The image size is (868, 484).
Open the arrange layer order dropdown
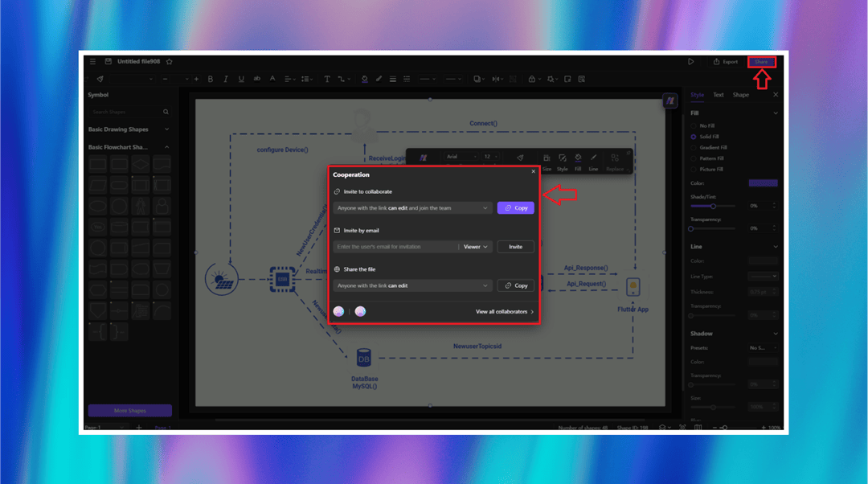[478, 79]
